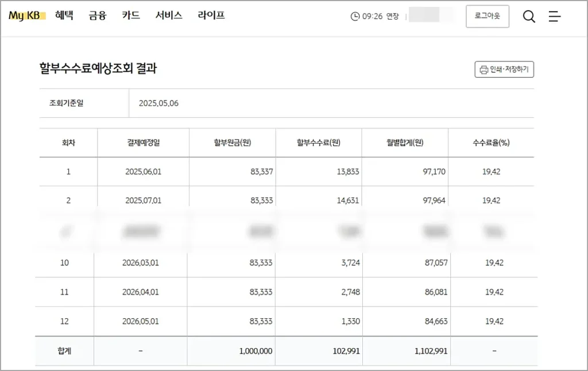This screenshot has width=588, height=371.
Task: Select payment date 2026.03.01
Action: point(141,262)
